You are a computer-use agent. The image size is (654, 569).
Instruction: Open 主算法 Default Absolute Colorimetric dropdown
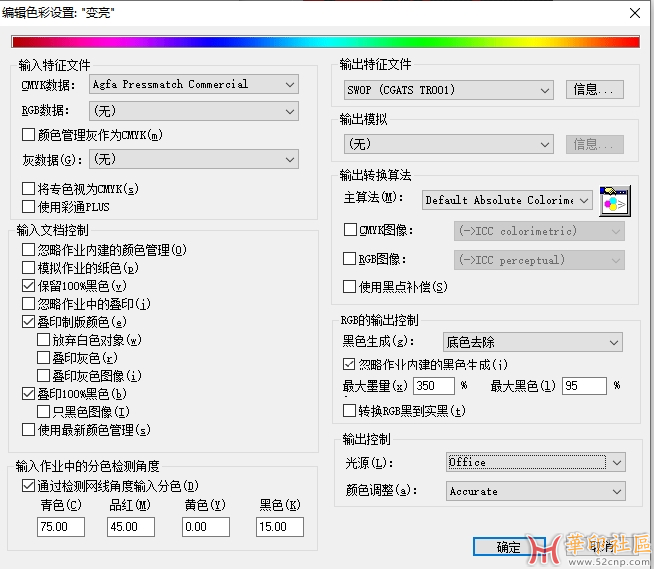[x=507, y=200]
